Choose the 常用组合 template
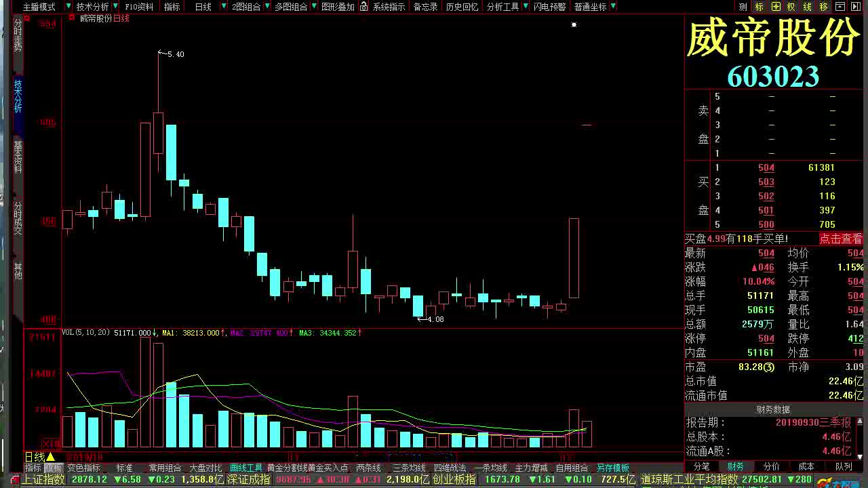The width and height of the screenshot is (868, 488). click(165, 468)
